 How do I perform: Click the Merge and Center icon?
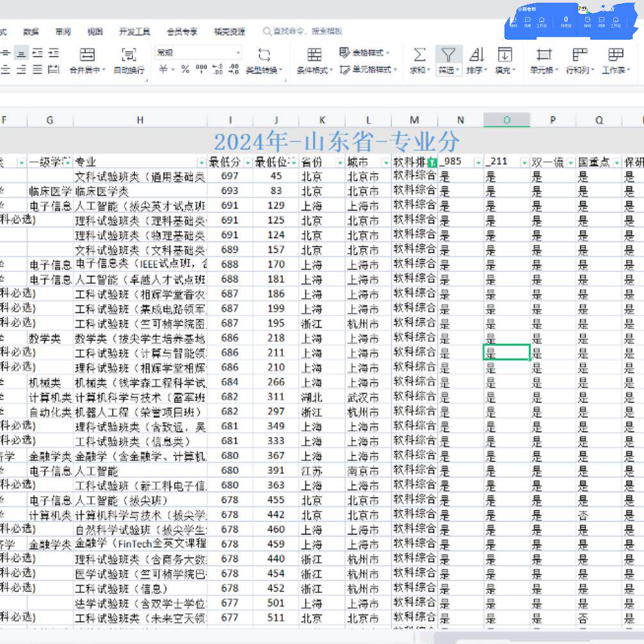coord(87,54)
